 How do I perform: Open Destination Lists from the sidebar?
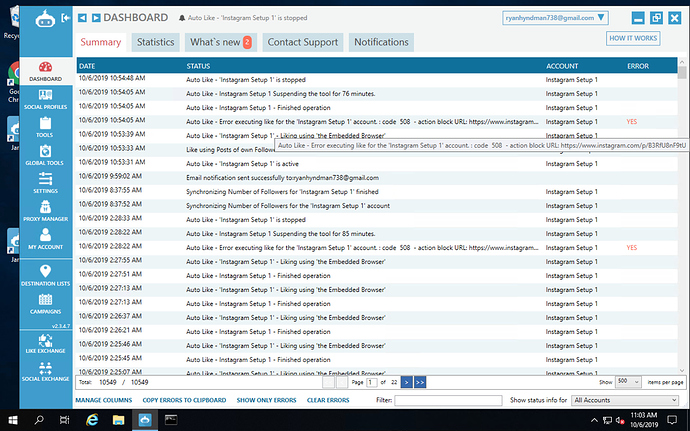tap(45, 276)
